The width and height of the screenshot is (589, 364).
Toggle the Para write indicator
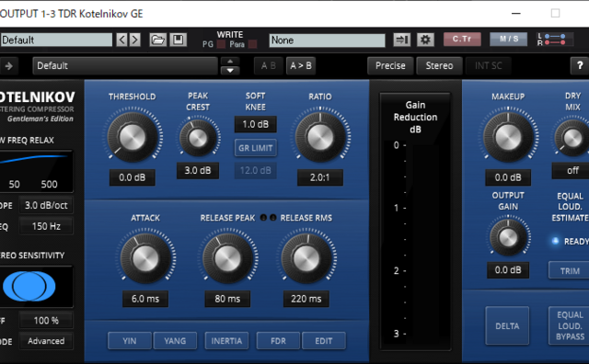pyautogui.click(x=253, y=45)
